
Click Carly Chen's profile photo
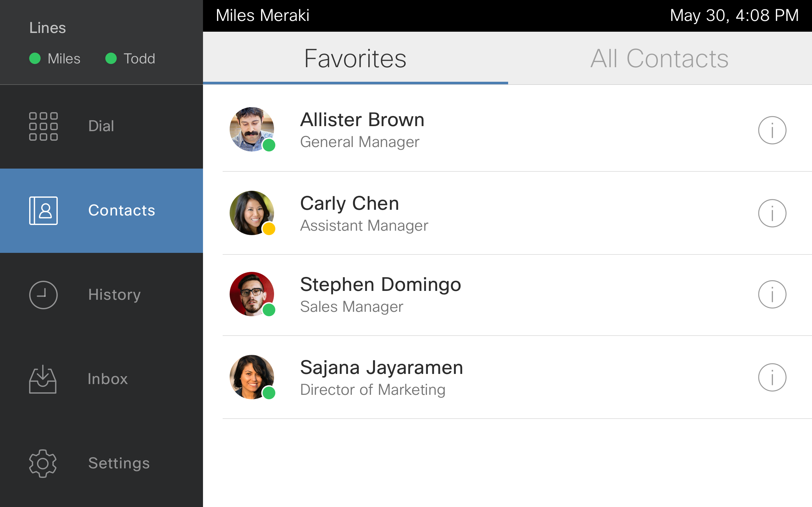[x=252, y=213]
